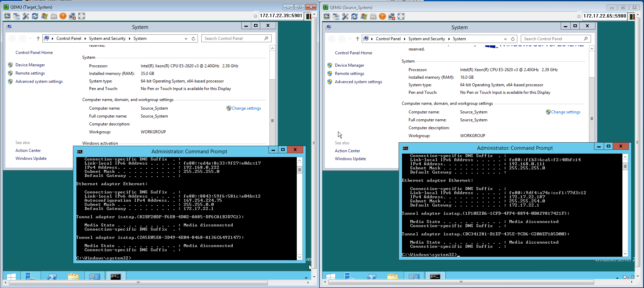The height and width of the screenshot is (288, 644).
Task: Click refresh icon in Target_System viewer toolbar
Action: [35, 16]
